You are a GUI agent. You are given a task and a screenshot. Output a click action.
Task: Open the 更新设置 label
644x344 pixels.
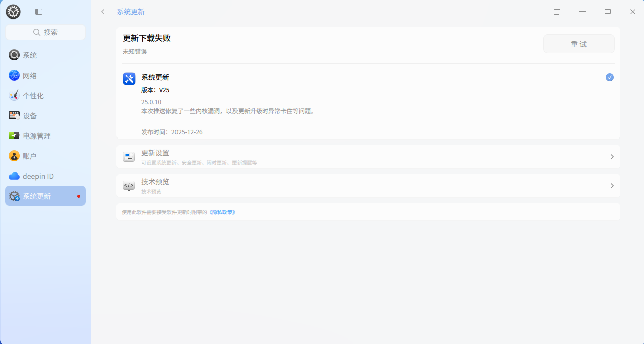pyautogui.click(x=155, y=153)
